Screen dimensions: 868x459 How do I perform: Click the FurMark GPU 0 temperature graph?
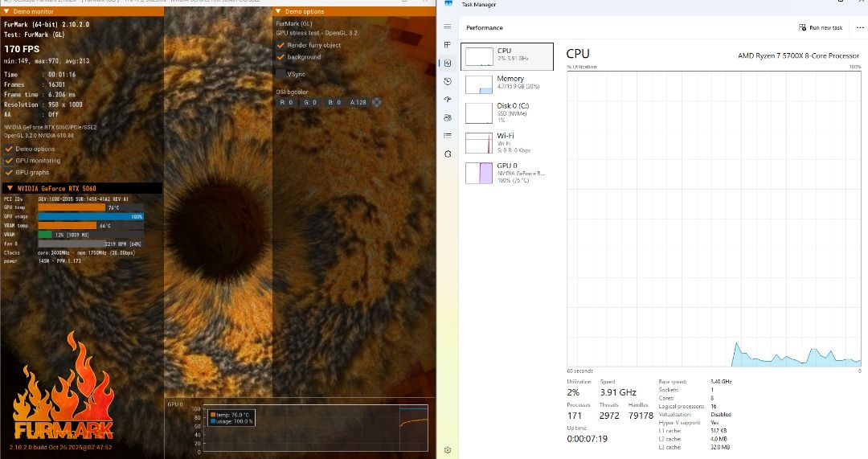point(316,429)
